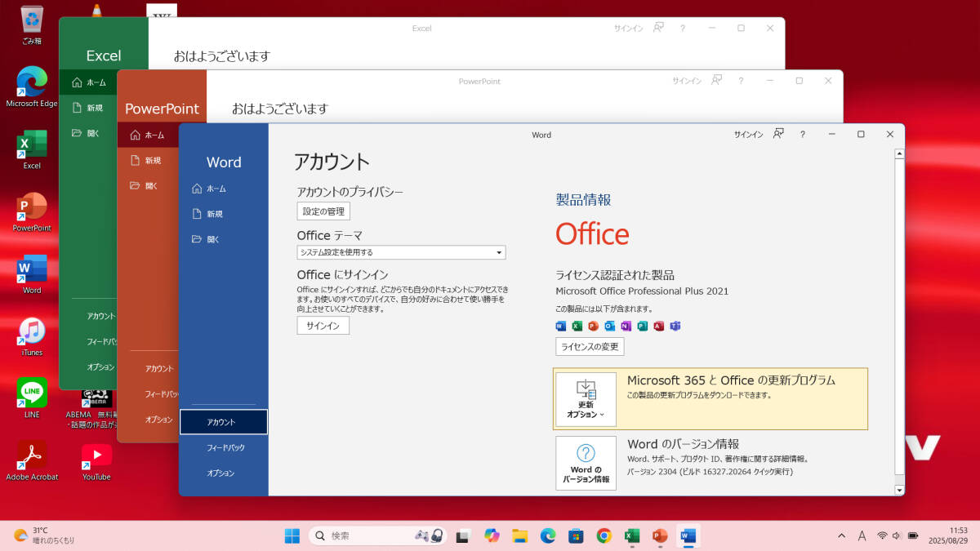980x551 pixels.
Task: Expand the hidden system tray icons chevron
Action: [x=842, y=535]
